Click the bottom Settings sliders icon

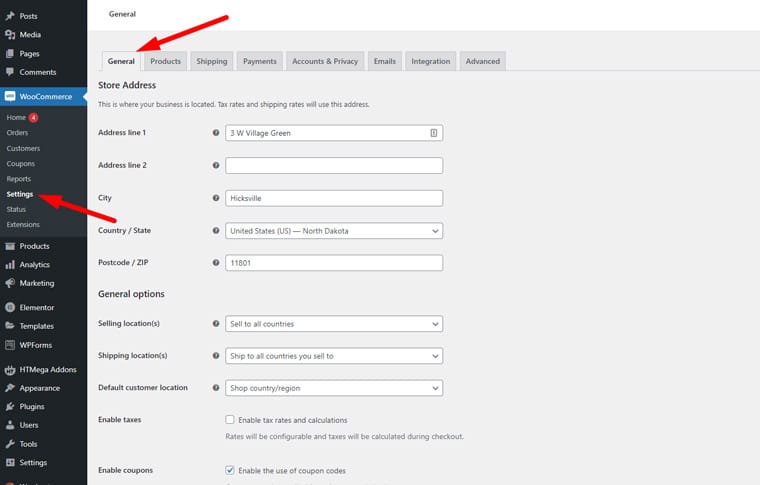tap(10, 462)
